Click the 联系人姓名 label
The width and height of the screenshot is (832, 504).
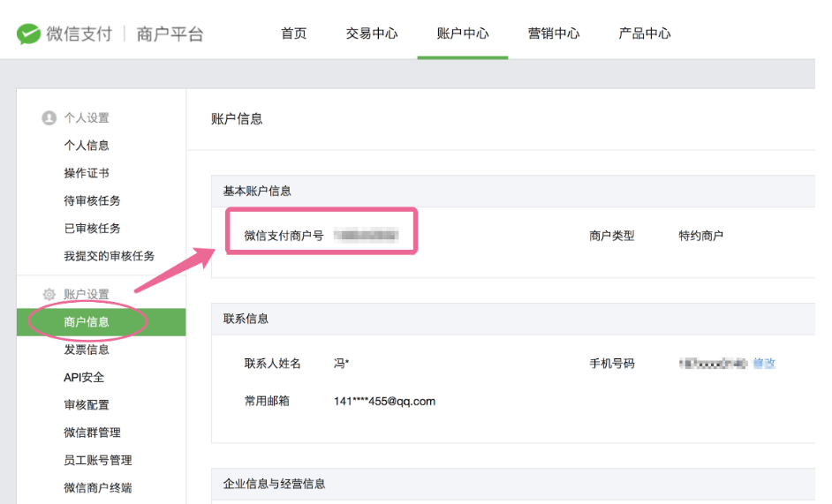(273, 364)
